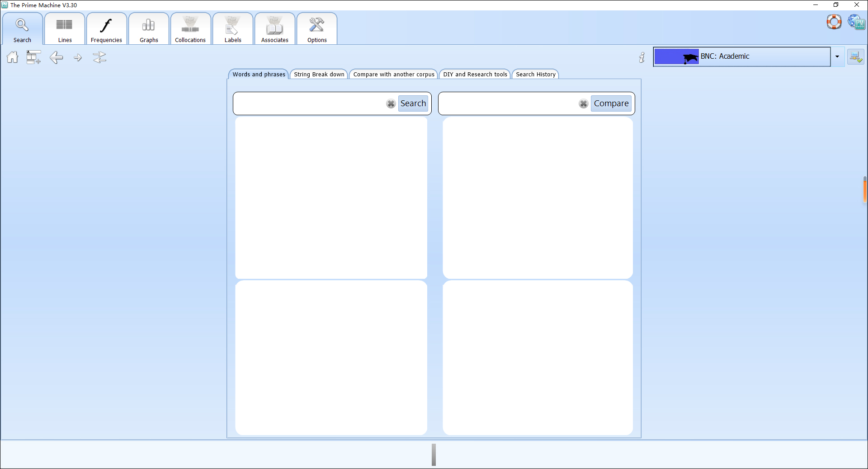Click the grey splitter bar at bottom
Viewport: 868px width, 469px height.
click(x=434, y=455)
